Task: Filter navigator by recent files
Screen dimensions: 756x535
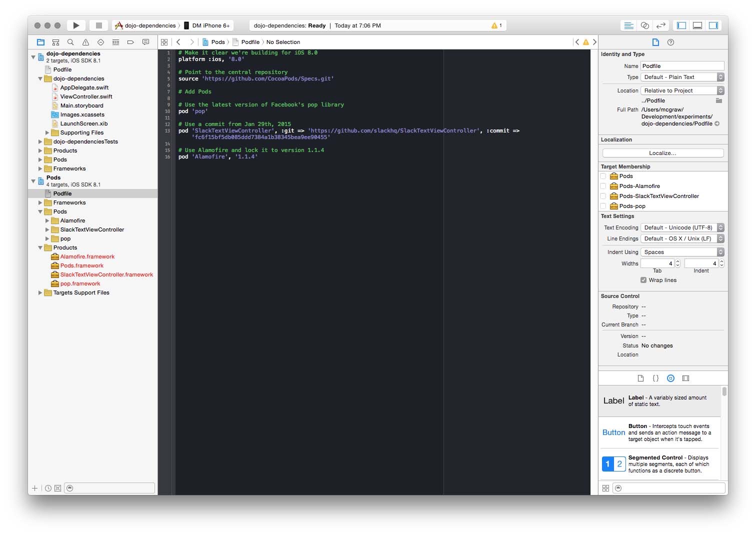Action: [x=48, y=488]
